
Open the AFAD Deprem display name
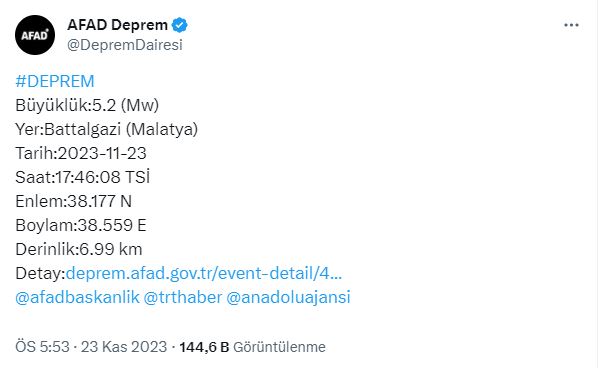(x=118, y=25)
